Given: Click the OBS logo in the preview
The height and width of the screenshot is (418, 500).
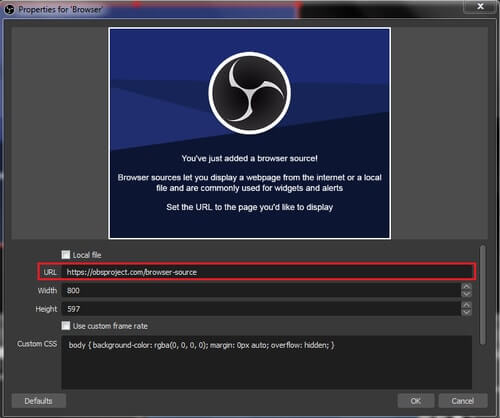Looking at the screenshot, I should (x=250, y=93).
